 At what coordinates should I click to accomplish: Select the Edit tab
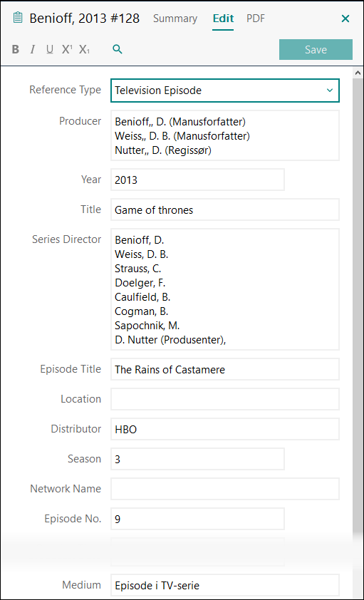pos(223,19)
